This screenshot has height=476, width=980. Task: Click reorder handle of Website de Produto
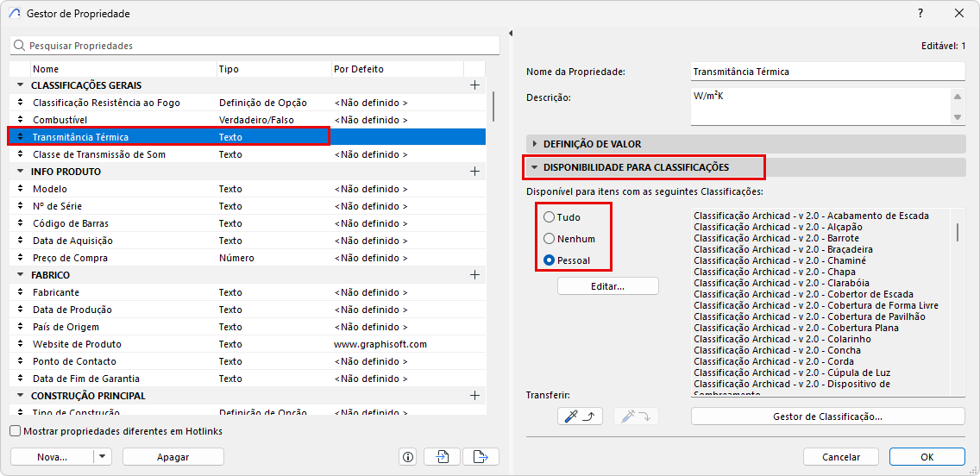point(20,344)
